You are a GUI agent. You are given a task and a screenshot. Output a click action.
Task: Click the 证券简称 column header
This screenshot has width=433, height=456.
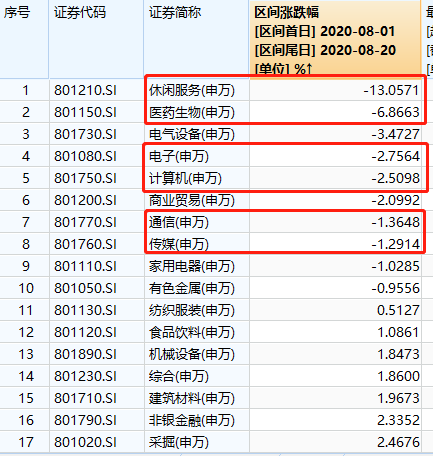point(197,39)
